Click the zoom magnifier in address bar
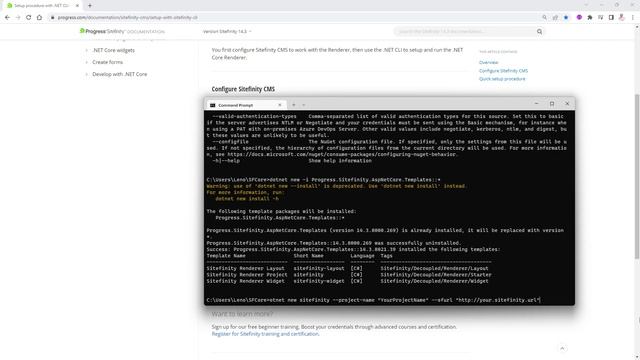The image size is (640, 360). (544, 18)
